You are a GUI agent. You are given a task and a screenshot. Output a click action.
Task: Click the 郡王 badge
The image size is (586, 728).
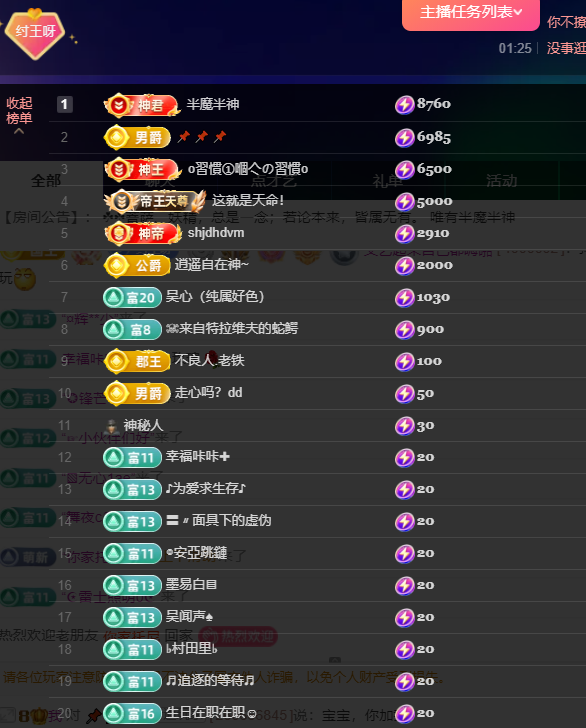point(137,361)
